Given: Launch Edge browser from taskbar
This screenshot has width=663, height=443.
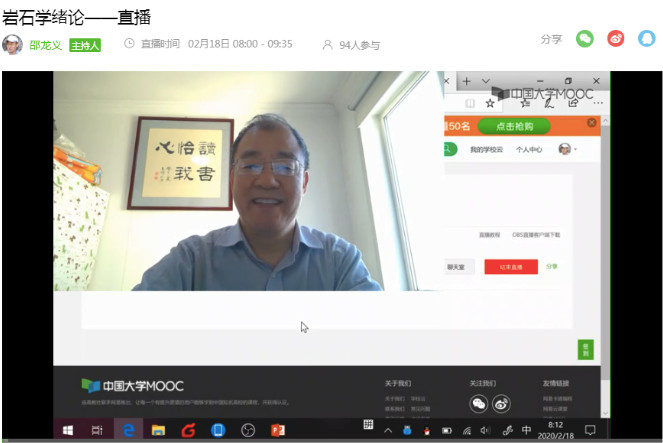Looking at the screenshot, I should click(x=128, y=430).
